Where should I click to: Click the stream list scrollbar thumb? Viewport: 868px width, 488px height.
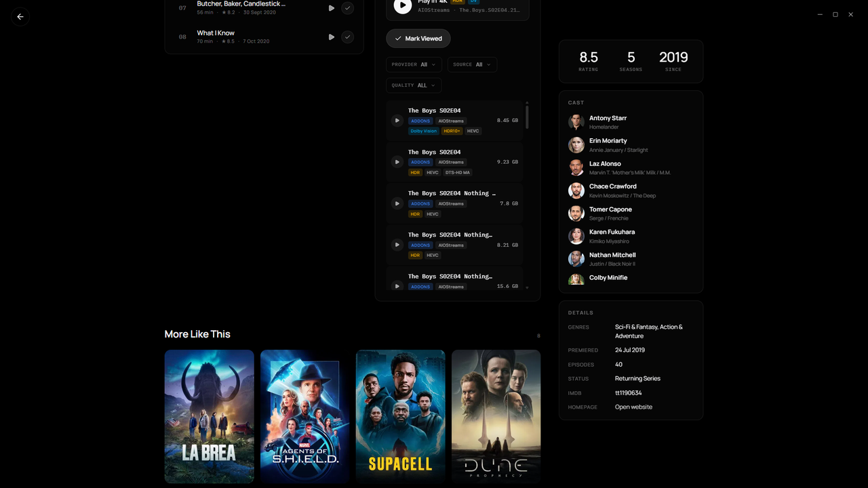pos(527,117)
